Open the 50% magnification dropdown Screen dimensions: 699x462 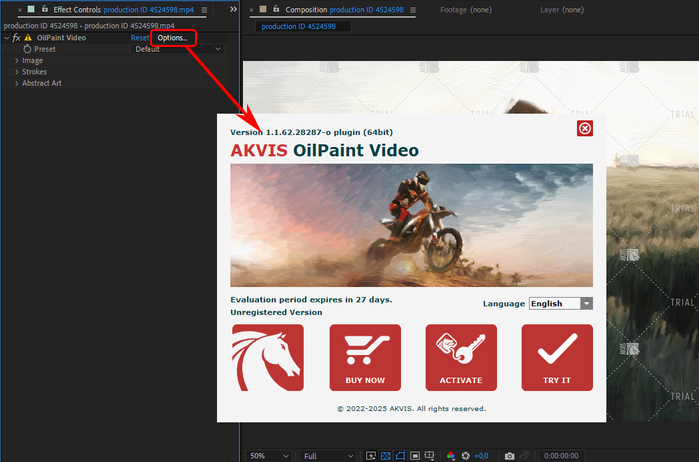(269, 456)
